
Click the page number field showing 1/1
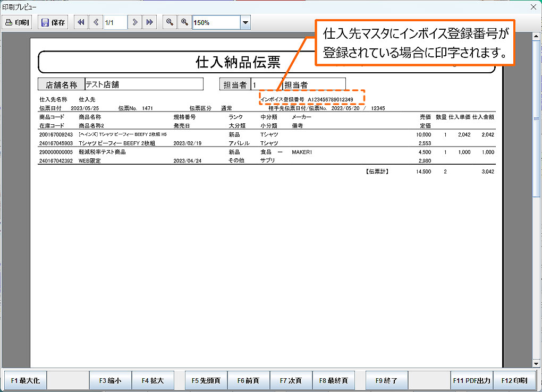[x=115, y=22]
